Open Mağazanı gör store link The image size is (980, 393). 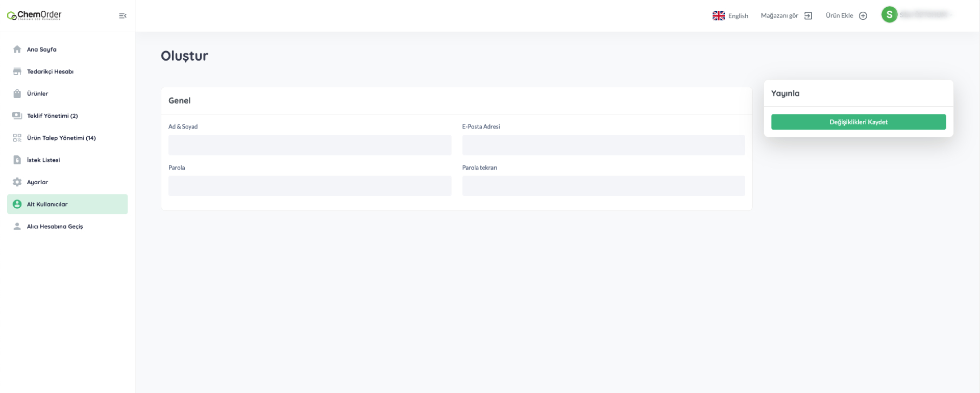pos(786,16)
